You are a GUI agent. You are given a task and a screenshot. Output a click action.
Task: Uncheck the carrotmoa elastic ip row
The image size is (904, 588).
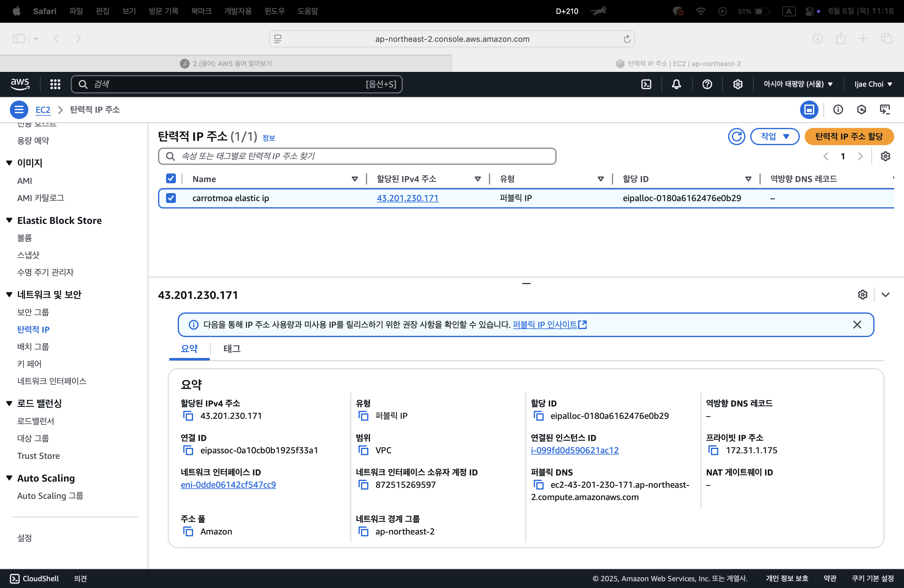click(x=171, y=198)
